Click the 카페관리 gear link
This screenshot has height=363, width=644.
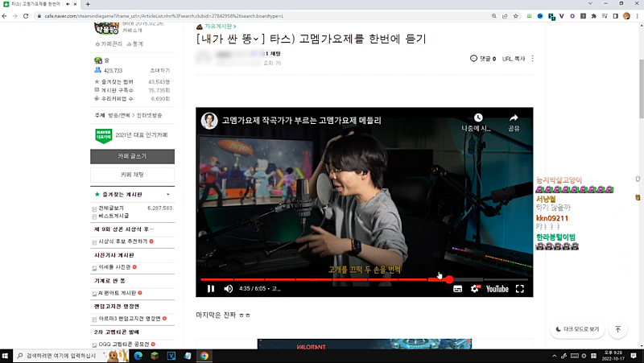[109, 44]
